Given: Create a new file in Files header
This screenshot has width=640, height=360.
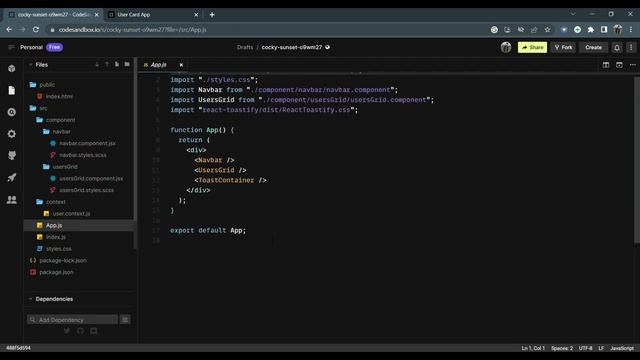Looking at the screenshot, I should 117,64.
